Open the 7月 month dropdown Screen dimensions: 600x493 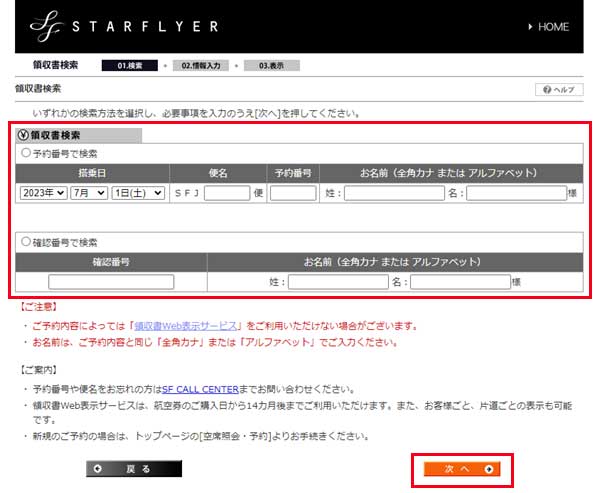click(88, 193)
